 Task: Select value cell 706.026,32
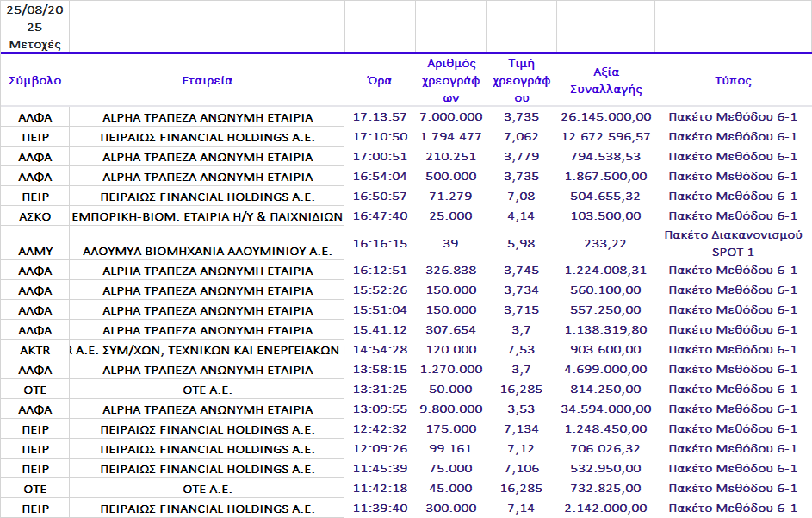[605, 448]
